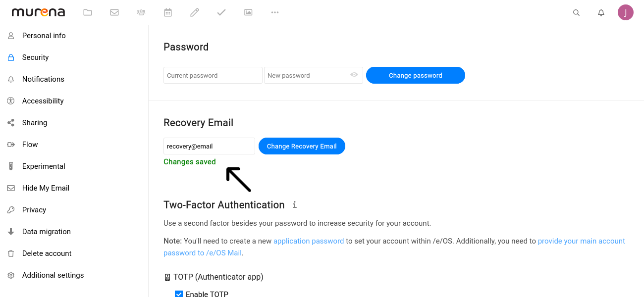Disable the Enable TOTP checkbox
The height and width of the screenshot is (297, 644).
pyautogui.click(x=178, y=294)
